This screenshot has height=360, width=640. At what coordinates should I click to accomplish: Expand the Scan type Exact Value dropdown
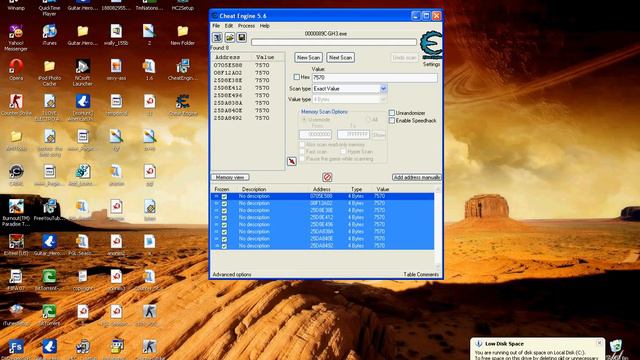pos(383,89)
